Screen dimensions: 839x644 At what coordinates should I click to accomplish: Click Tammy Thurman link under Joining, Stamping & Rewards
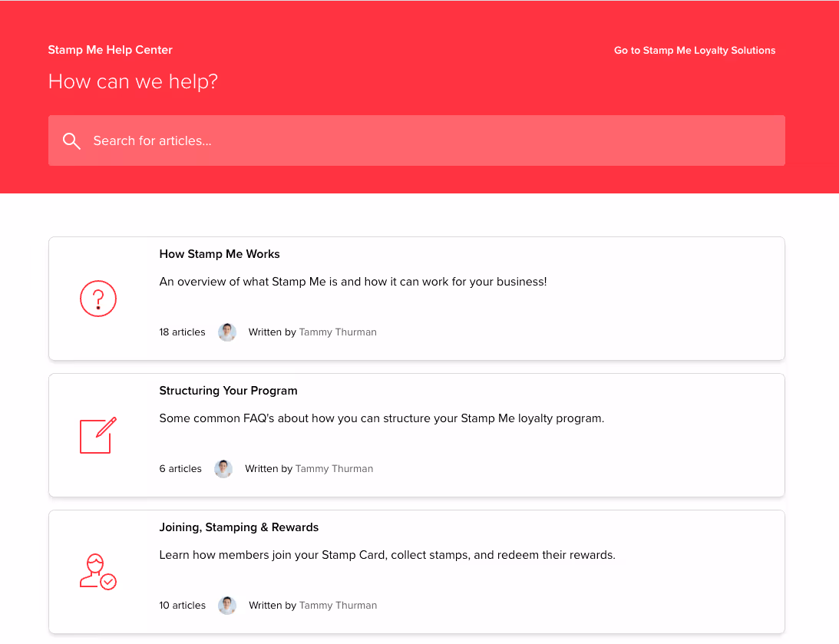click(x=338, y=605)
